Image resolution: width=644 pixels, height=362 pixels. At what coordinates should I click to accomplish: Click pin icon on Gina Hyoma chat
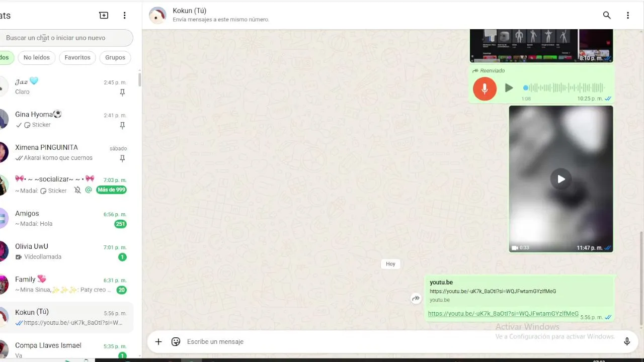click(122, 126)
